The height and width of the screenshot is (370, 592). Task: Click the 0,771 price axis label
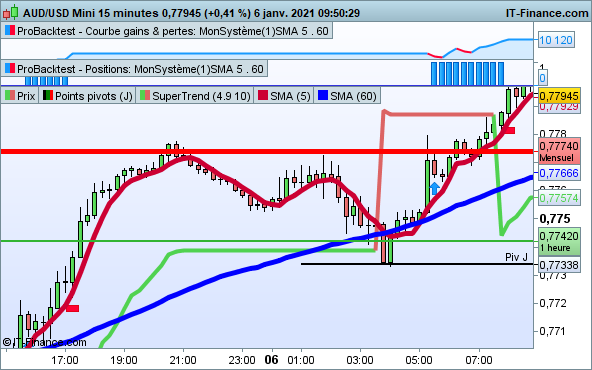(x=553, y=331)
